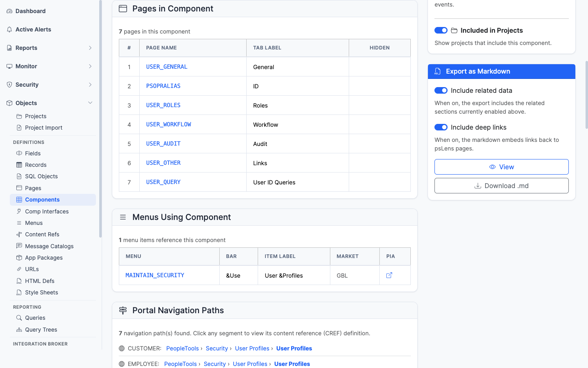588x368 pixels.
Task: Click the View export button
Action: (x=501, y=167)
